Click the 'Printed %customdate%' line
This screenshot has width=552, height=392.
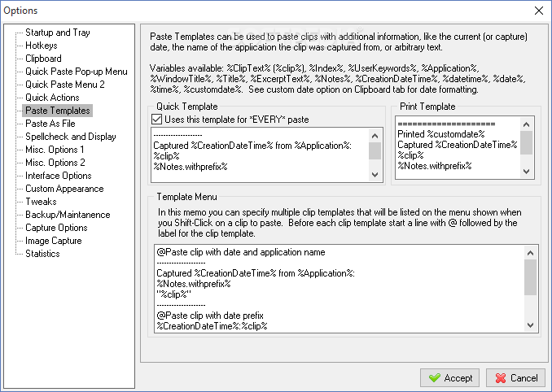pyautogui.click(x=441, y=134)
